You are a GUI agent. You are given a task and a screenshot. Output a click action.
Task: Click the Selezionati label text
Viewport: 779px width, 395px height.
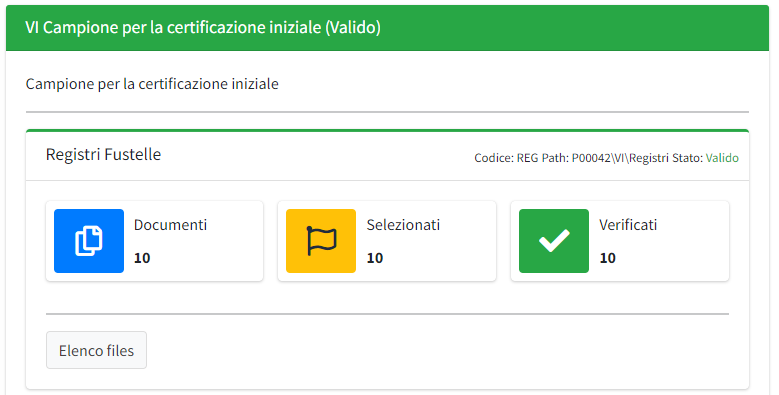coord(403,225)
